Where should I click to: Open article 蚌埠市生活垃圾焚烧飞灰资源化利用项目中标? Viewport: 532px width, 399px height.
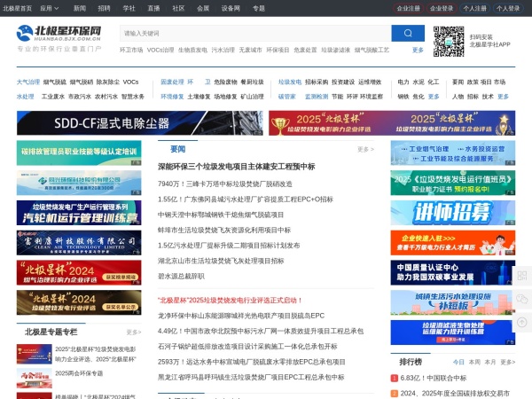point(224,230)
